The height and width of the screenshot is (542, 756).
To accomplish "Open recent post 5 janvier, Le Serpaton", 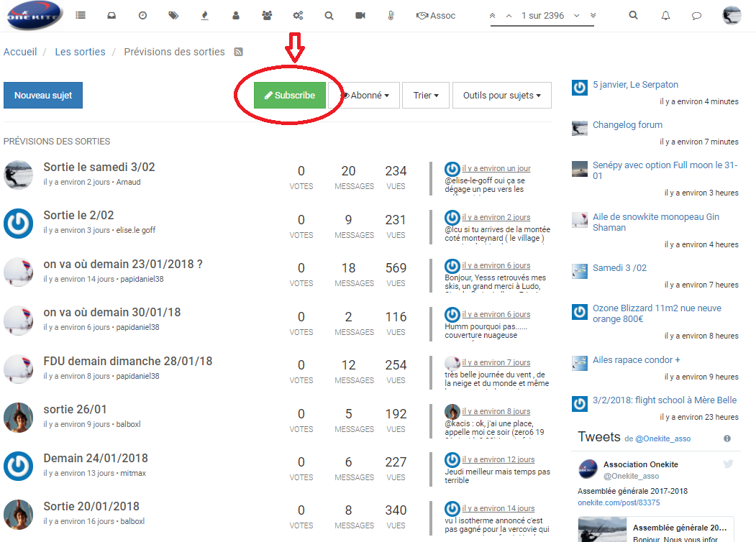I will pos(635,85).
